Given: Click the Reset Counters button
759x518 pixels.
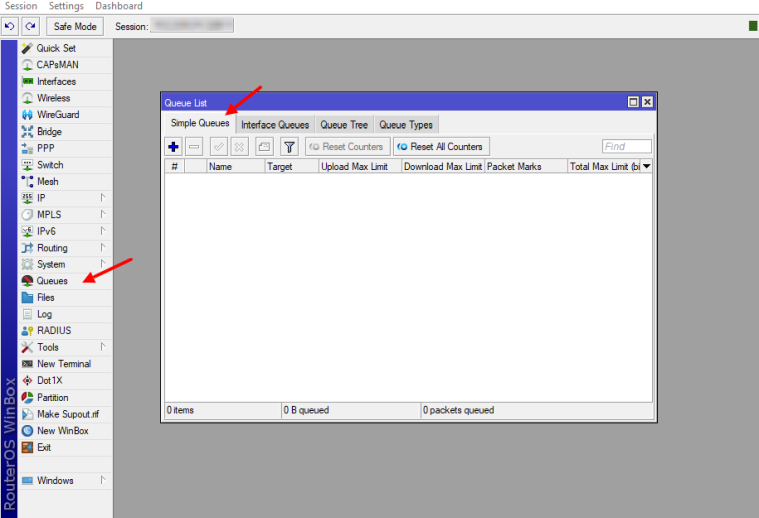Looking at the screenshot, I should click(x=348, y=146).
